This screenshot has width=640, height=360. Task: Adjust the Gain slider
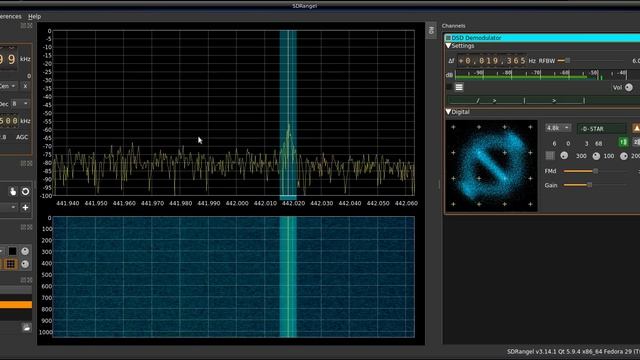596,185
